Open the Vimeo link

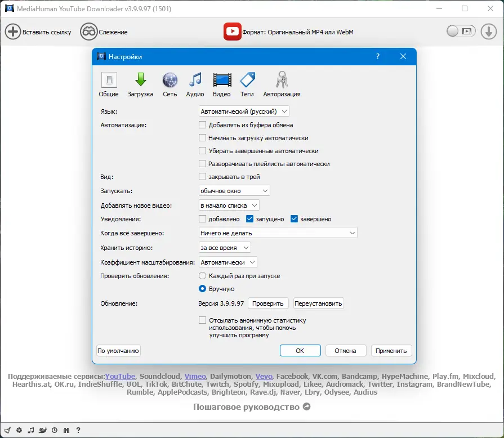click(195, 376)
